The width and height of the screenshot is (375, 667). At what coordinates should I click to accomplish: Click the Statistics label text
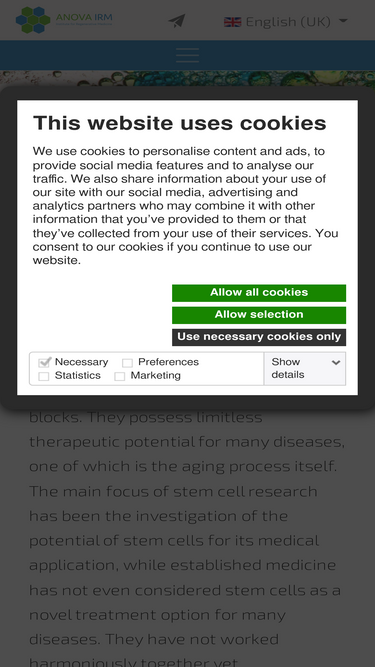tap(78, 376)
